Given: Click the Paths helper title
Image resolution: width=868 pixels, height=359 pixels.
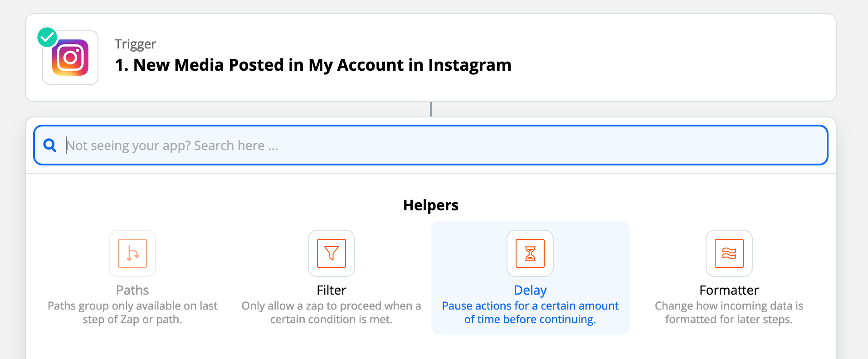Looking at the screenshot, I should pos(132,290).
